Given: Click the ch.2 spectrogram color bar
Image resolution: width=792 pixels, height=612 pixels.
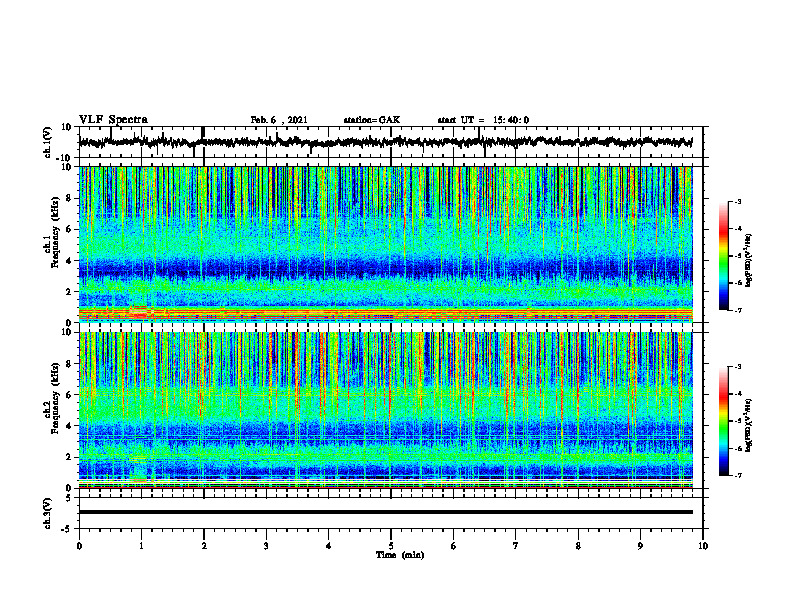Looking at the screenshot, I should click(x=723, y=421).
